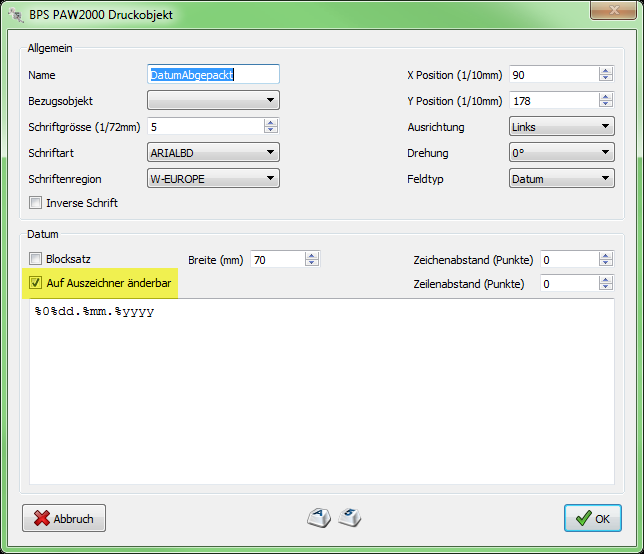
Task: Enable the Inverse Schrift checkbox
Action: pos(37,203)
